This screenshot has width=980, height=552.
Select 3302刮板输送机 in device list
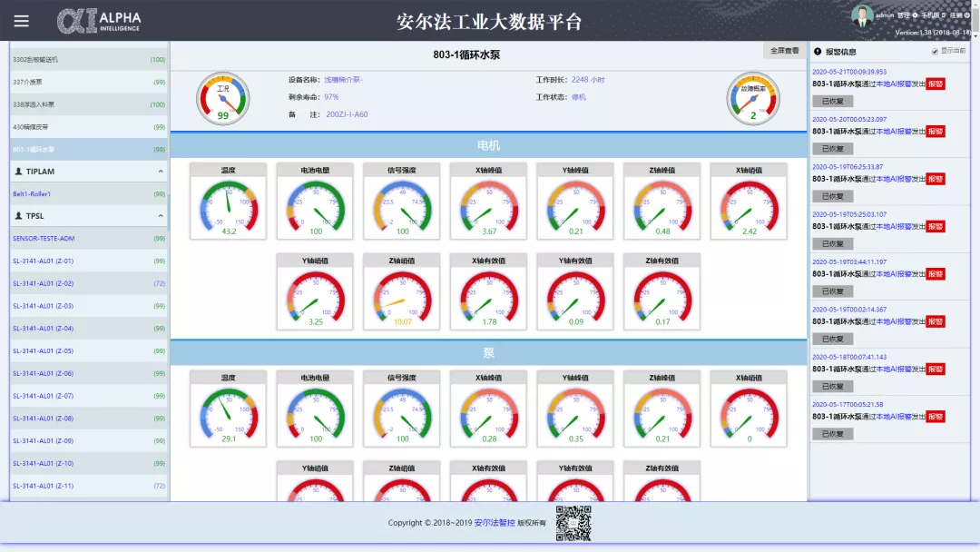(35, 59)
